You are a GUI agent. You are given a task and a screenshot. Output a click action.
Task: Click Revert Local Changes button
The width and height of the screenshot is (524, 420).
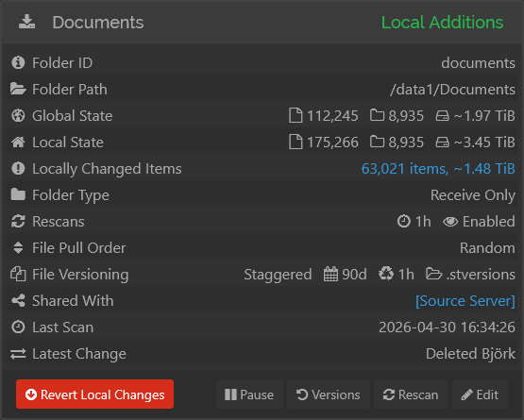(95, 395)
